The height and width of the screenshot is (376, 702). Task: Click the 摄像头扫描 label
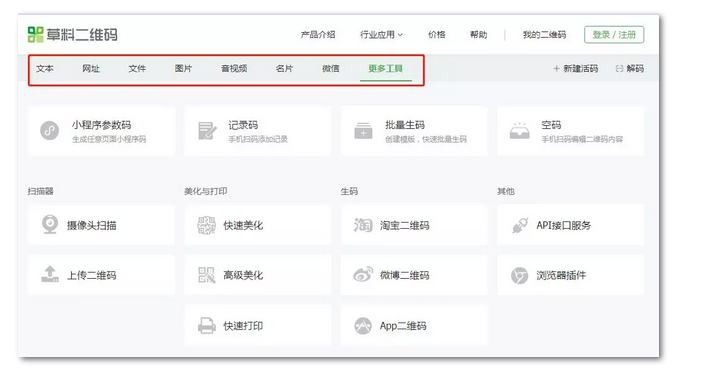tap(92, 225)
